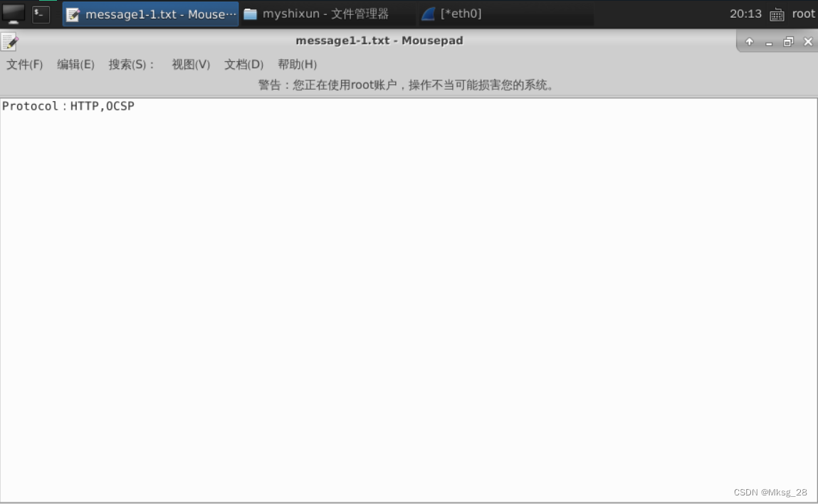This screenshot has width=818, height=504.
Task: Open the 编辑(E) menu
Action: [x=75, y=64]
